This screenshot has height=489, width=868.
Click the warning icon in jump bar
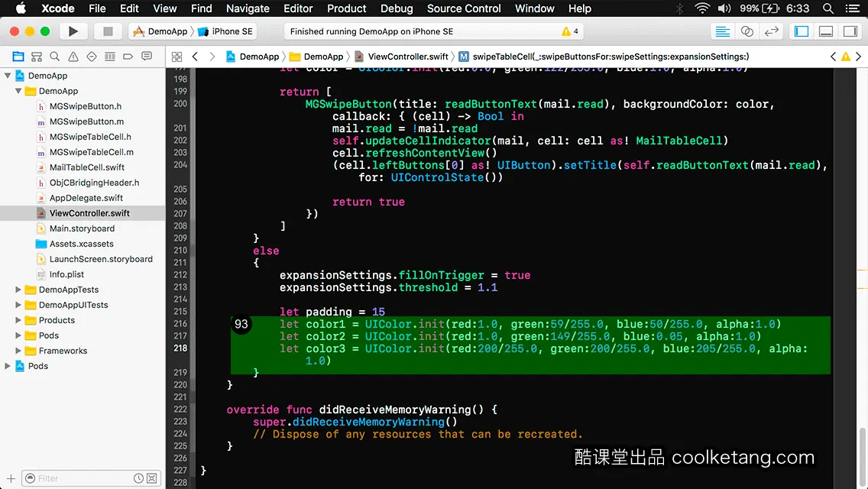coord(846,57)
